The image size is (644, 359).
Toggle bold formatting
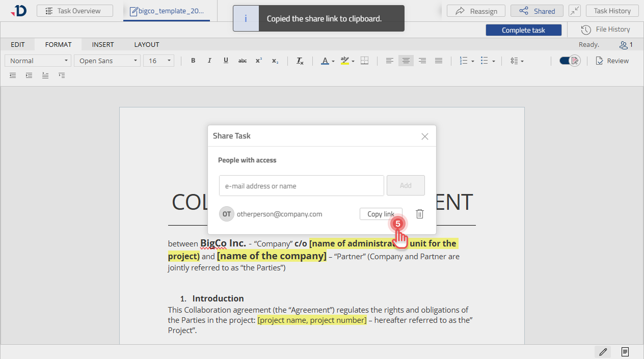193,61
